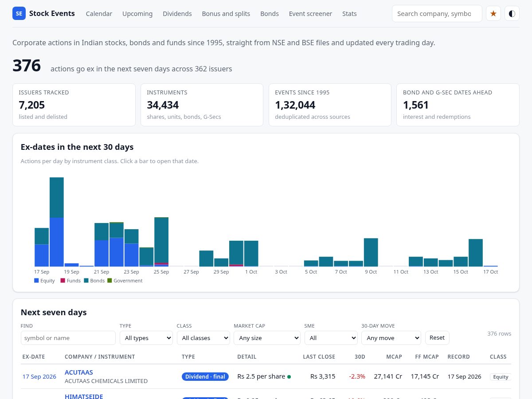Sort by the FF MCAP column header
Viewport: 532px width, 399px height.
427,356
